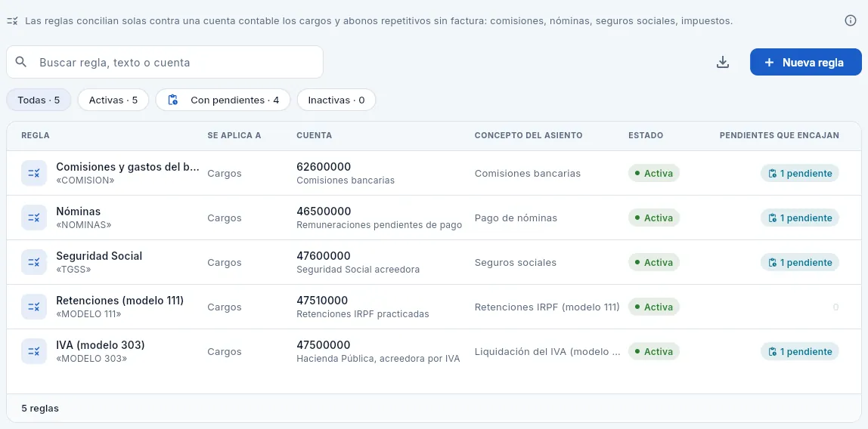
Task: Click the download export icon
Action: click(722, 62)
